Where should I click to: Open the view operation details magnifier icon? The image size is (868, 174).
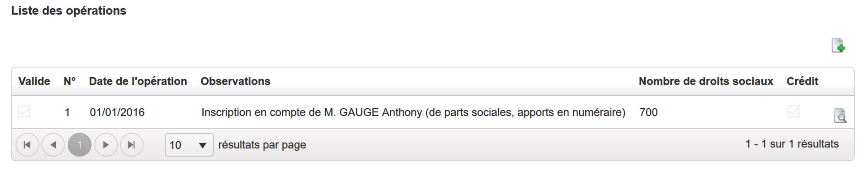click(840, 116)
